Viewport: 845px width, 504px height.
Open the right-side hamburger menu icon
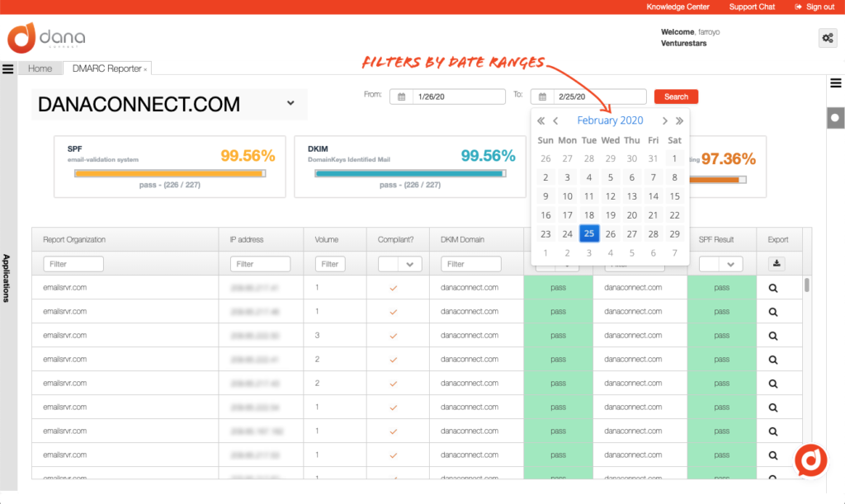pos(835,82)
